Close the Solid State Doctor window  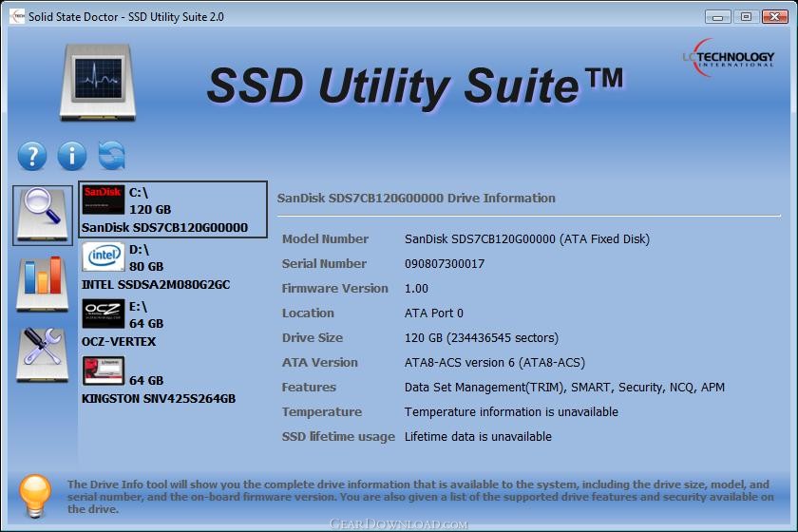tap(774, 17)
